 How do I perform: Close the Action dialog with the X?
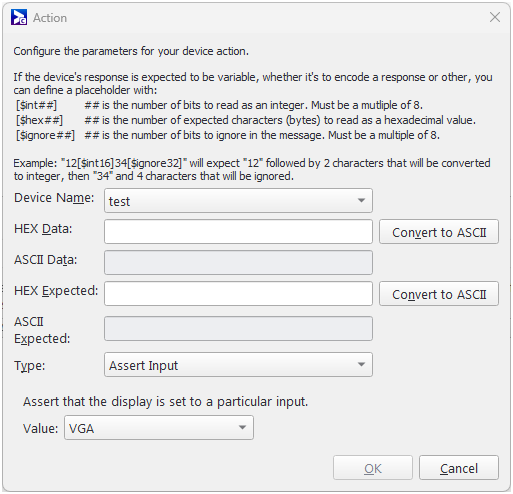pos(495,17)
